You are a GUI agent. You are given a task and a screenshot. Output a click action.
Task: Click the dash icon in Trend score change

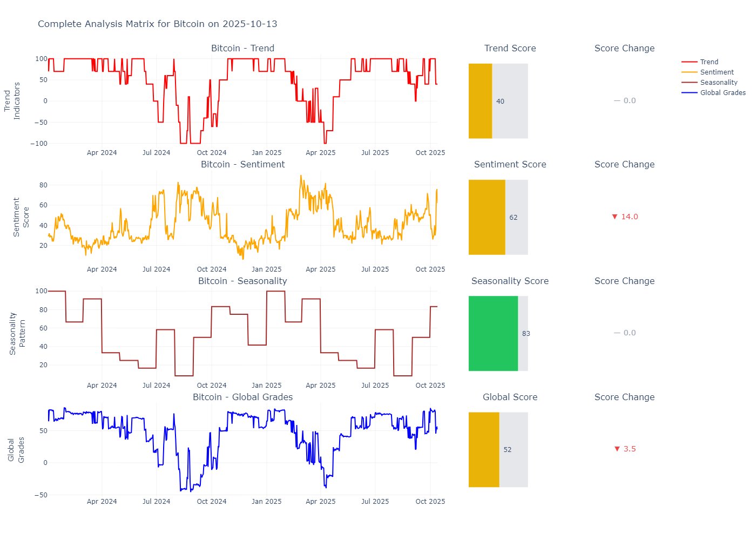[x=617, y=101]
